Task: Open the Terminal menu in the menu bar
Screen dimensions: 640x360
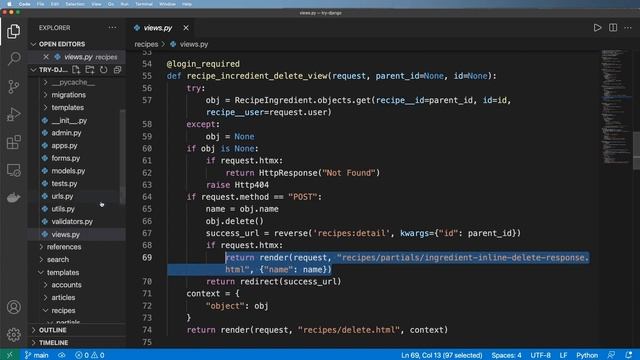Action: tap(144, 4)
